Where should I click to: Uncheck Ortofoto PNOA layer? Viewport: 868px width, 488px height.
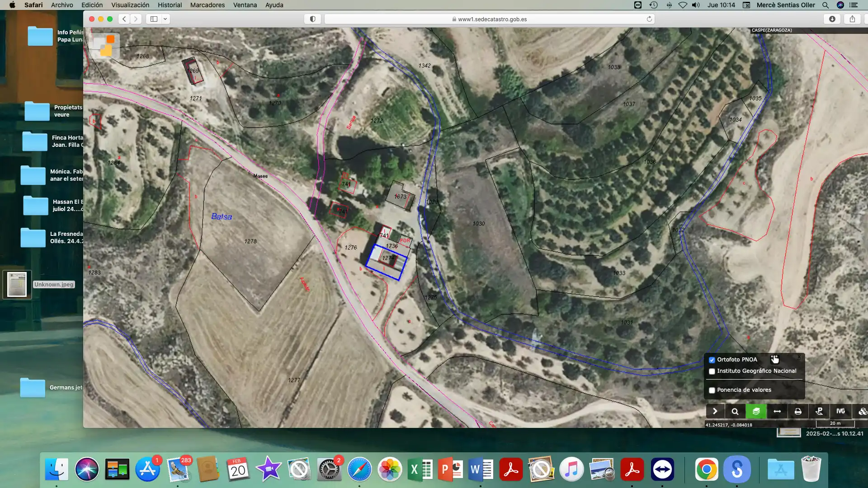click(x=712, y=360)
